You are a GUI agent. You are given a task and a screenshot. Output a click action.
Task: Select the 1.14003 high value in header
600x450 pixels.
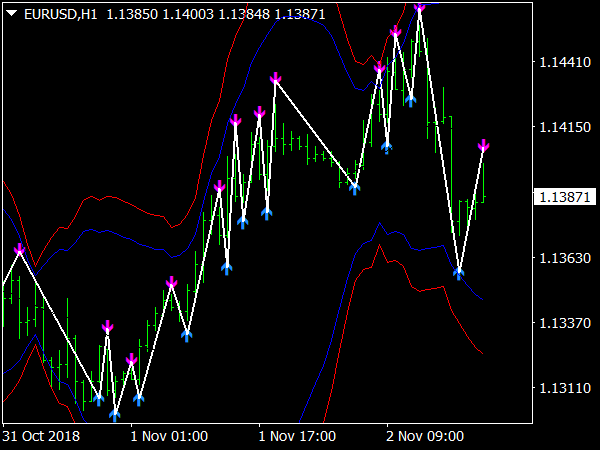click(x=188, y=15)
